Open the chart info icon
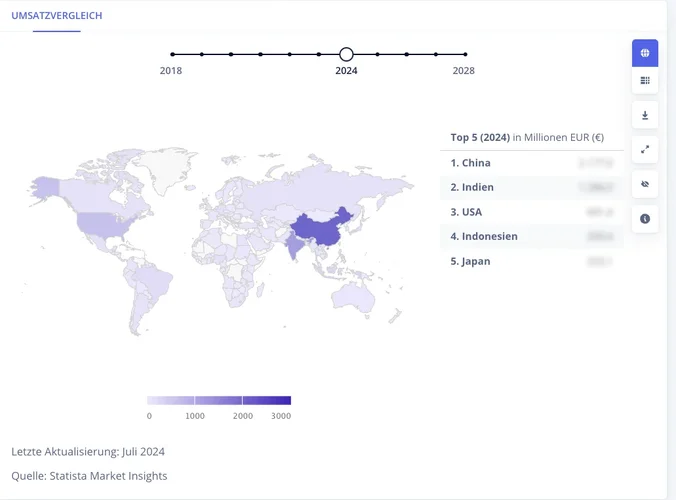Screen dimensions: 676x500 coord(645,218)
